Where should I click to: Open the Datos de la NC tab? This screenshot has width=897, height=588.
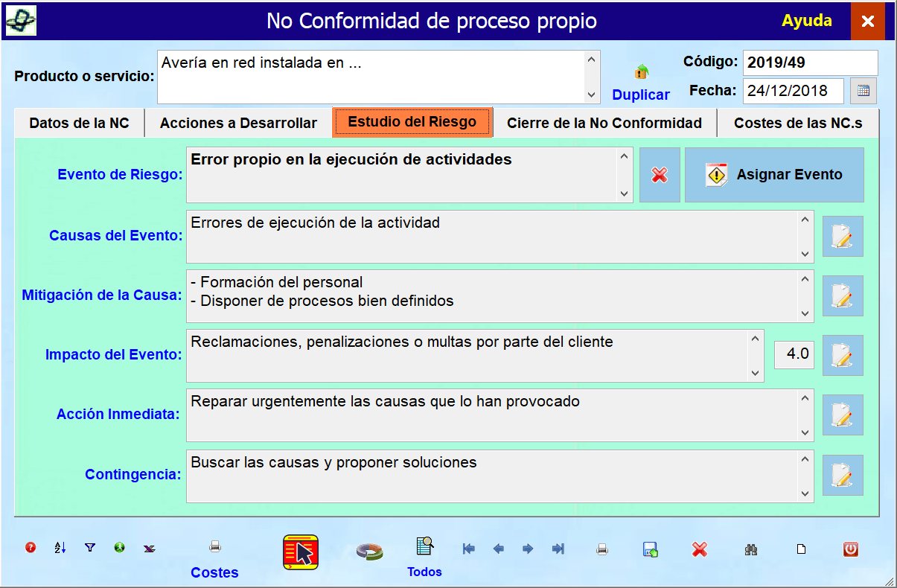pos(79,124)
